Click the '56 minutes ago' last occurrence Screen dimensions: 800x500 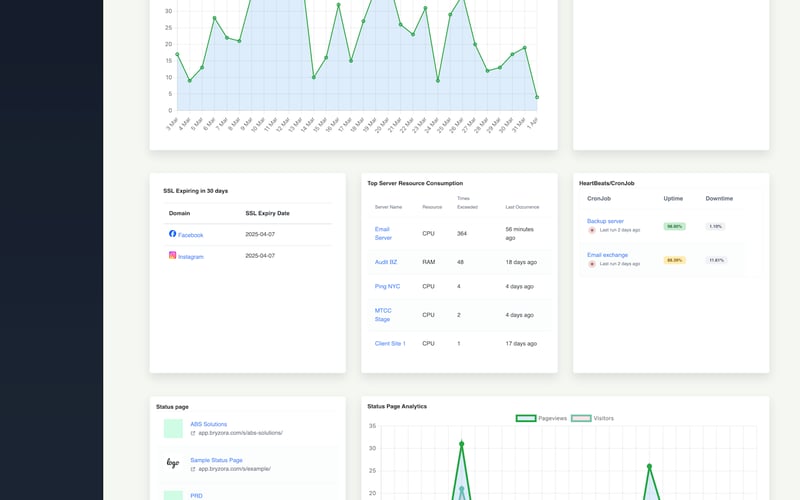(x=519, y=233)
